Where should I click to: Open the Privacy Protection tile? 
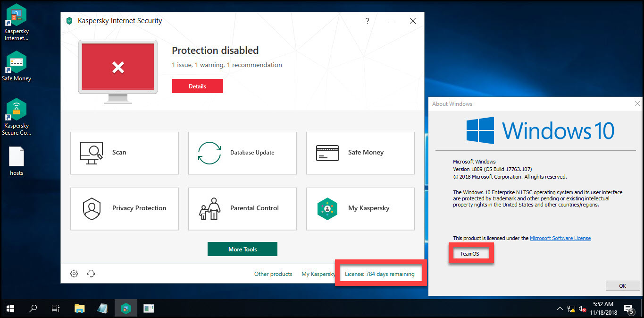tap(125, 209)
